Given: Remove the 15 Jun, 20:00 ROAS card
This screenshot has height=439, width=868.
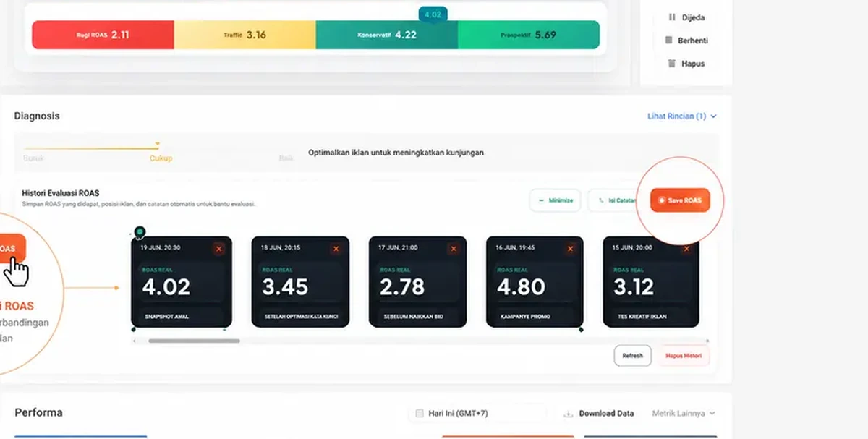Looking at the screenshot, I should (686, 249).
